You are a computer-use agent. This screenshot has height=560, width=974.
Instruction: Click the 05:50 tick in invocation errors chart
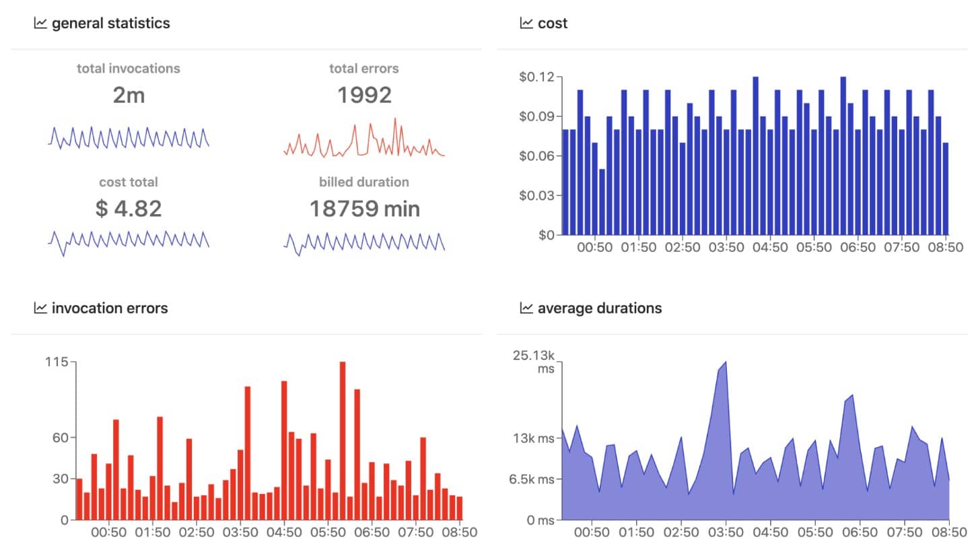328,532
